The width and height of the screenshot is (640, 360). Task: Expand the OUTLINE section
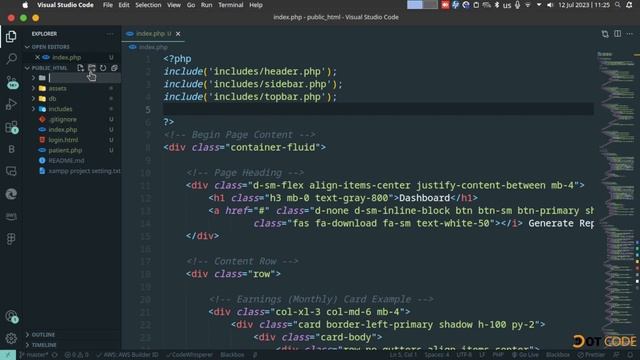point(43,334)
